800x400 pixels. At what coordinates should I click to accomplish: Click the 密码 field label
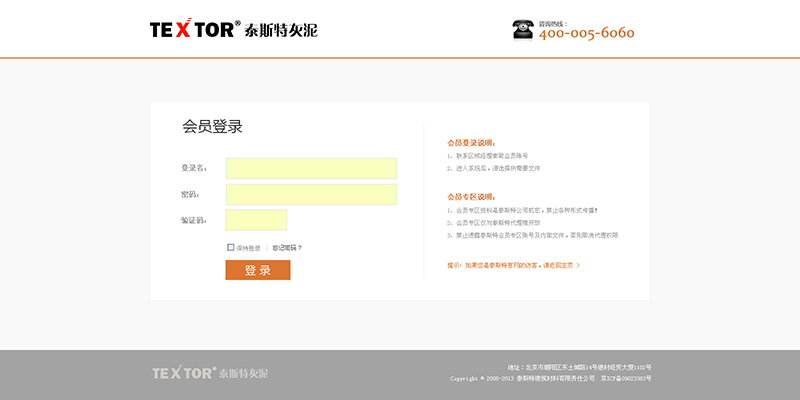[x=189, y=194]
